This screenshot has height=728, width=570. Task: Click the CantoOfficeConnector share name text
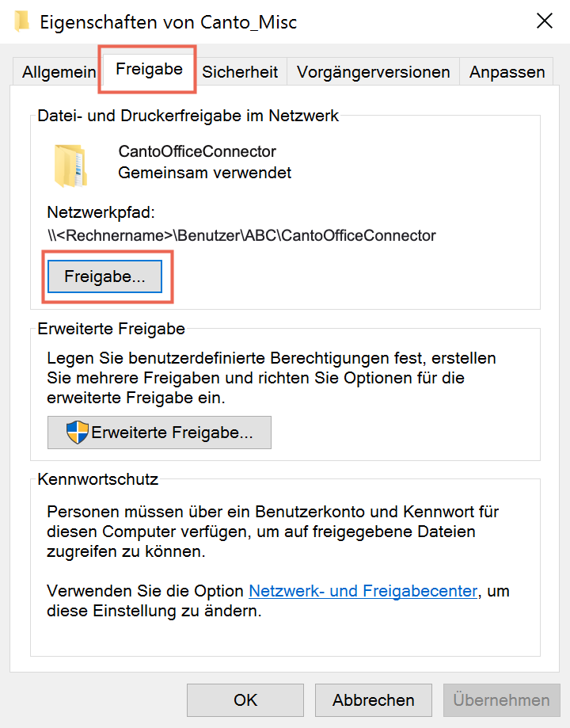[x=197, y=151]
